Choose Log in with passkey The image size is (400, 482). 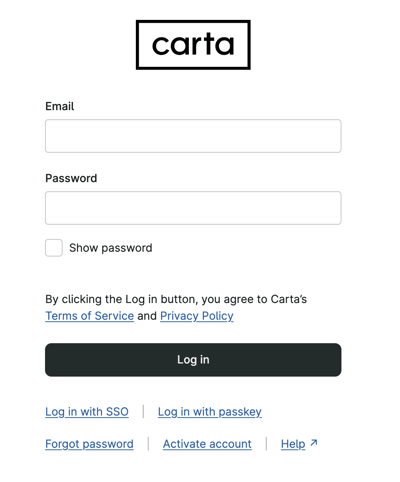[x=210, y=412]
